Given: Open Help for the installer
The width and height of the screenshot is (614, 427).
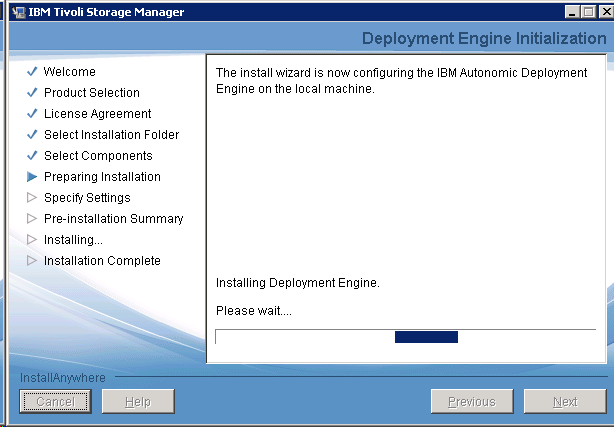Looking at the screenshot, I should 139,402.
